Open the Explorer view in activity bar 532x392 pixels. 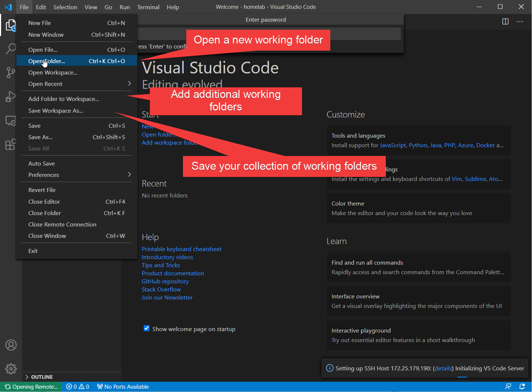11,25
